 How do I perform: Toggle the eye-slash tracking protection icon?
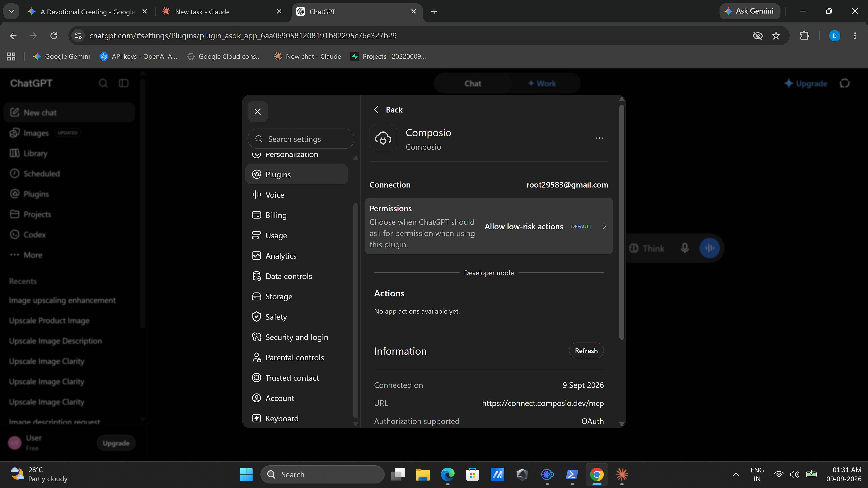coord(758,36)
